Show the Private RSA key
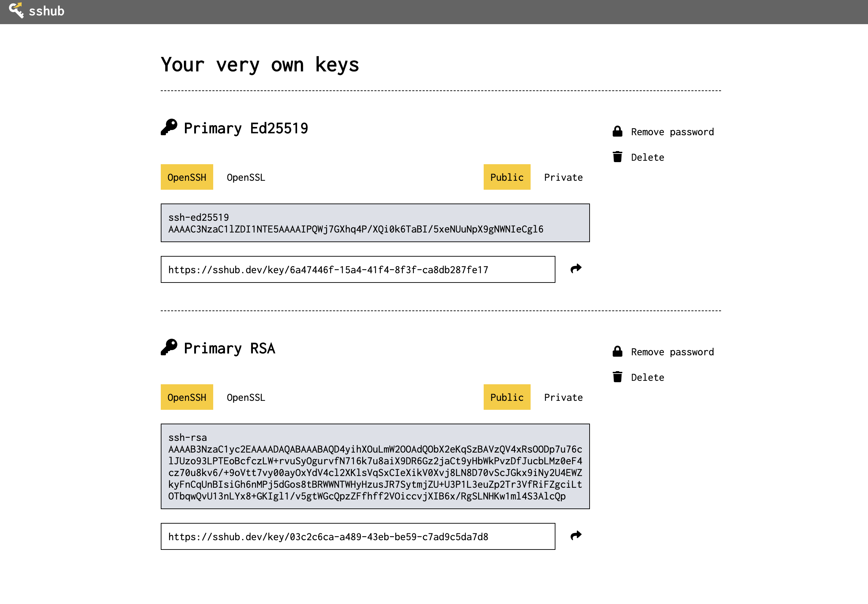 tap(563, 397)
